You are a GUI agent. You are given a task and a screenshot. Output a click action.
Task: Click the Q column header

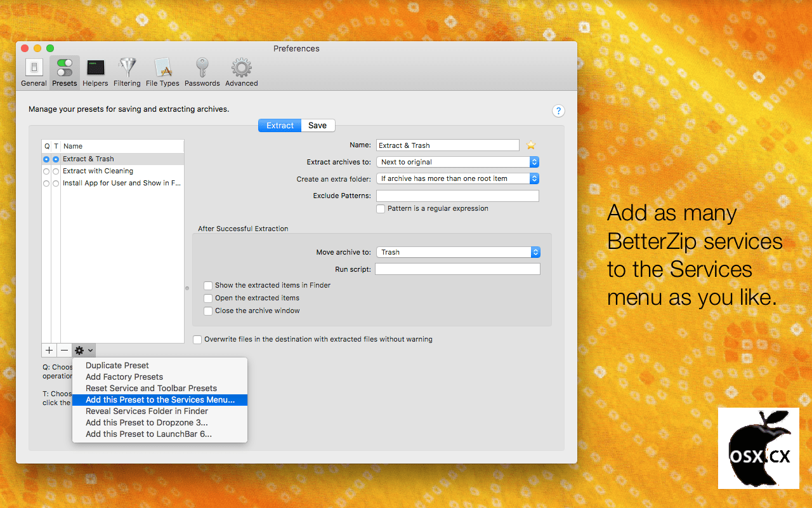[46, 146]
